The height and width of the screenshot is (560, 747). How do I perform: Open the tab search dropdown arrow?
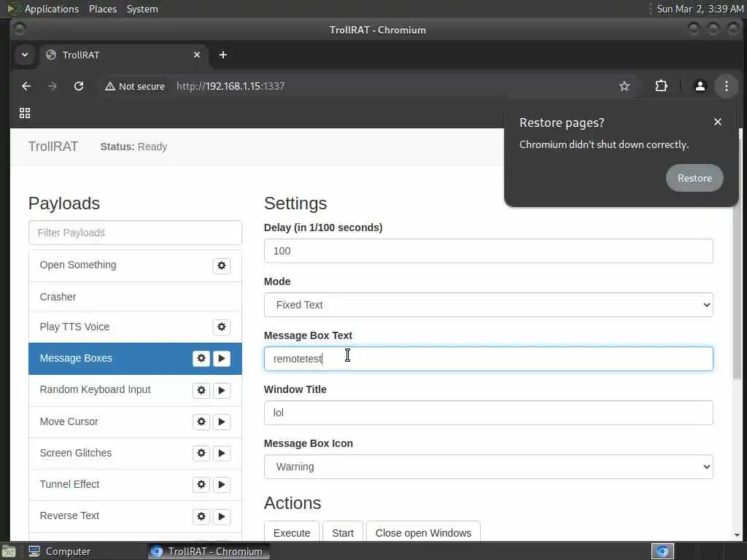pos(25,55)
